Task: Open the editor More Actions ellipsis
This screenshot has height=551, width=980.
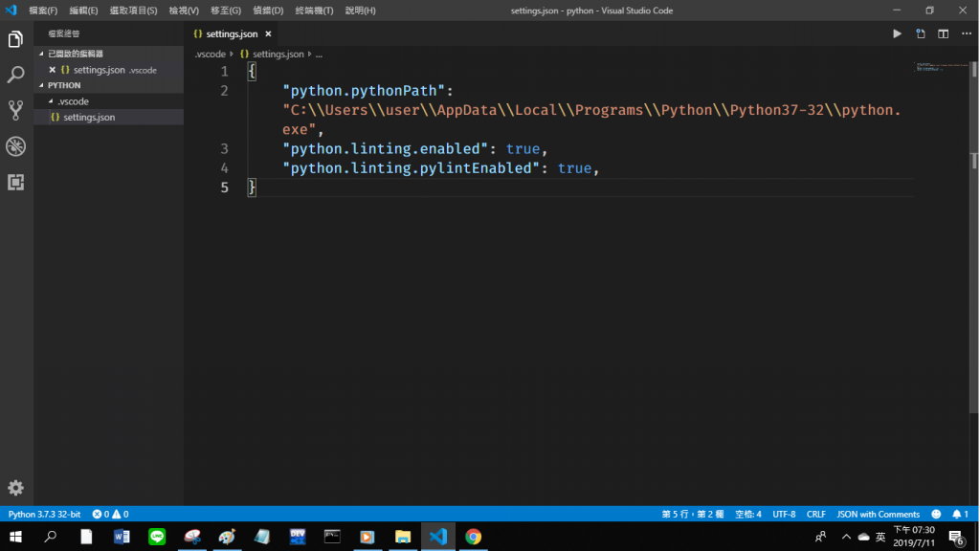Action: 967,33
